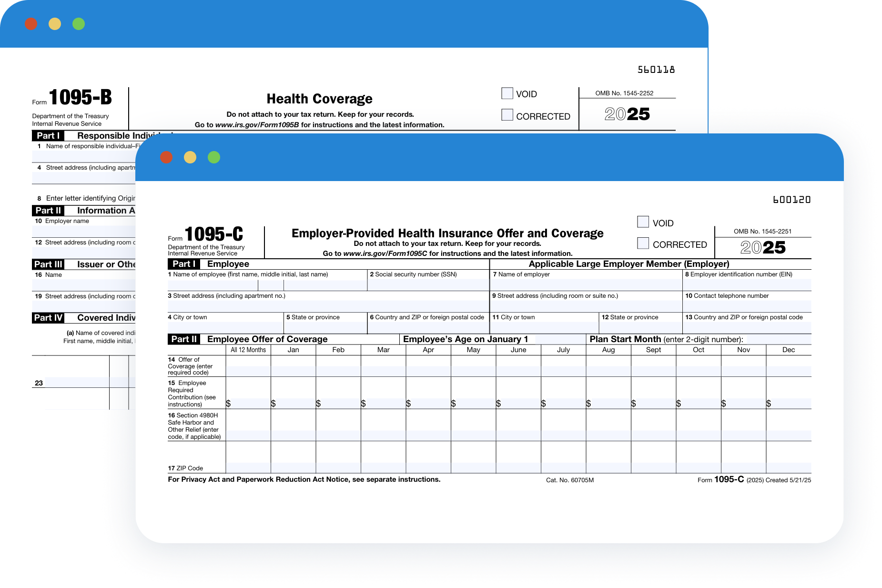The height and width of the screenshot is (588, 882).
Task: Click the "OMB No. 1545-2251" text
Action: [x=762, y=231]
